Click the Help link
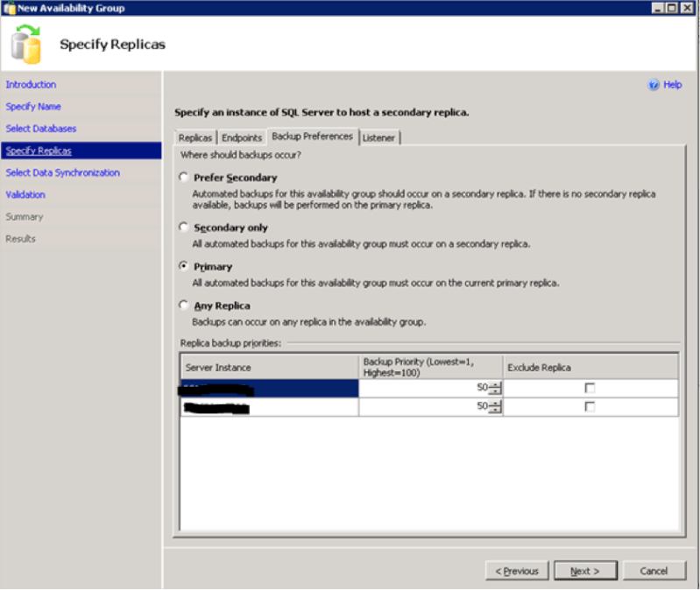 point(672,85)
